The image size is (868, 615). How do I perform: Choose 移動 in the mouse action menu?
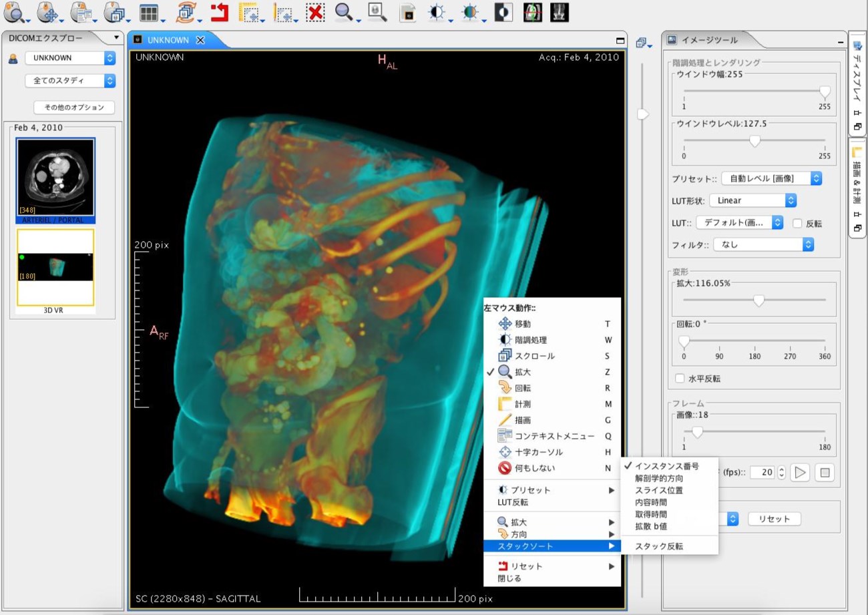coord(552,324)
